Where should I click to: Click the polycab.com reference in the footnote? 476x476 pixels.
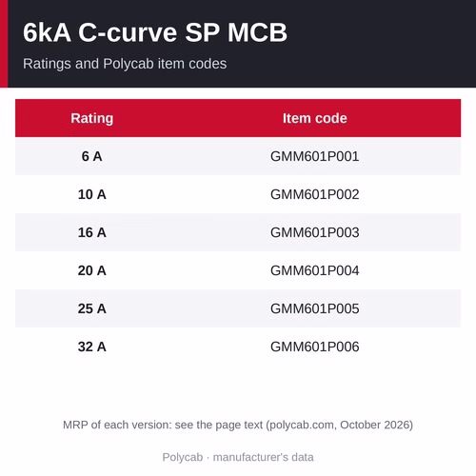click(x=303, y=425)
